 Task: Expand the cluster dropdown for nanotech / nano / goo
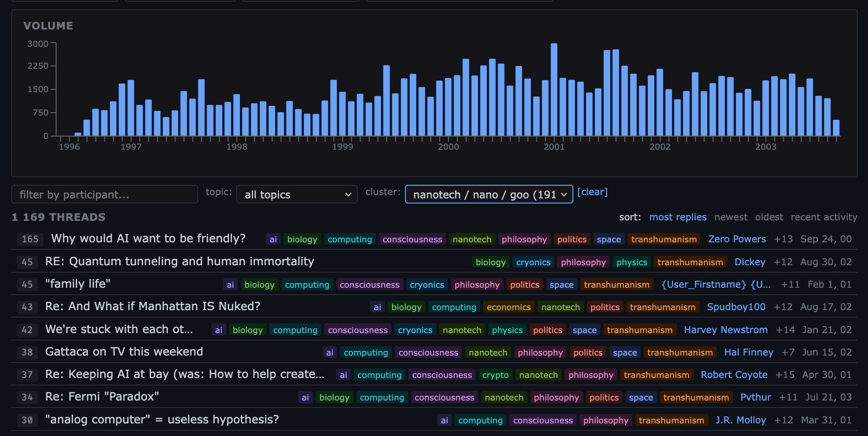489,195
